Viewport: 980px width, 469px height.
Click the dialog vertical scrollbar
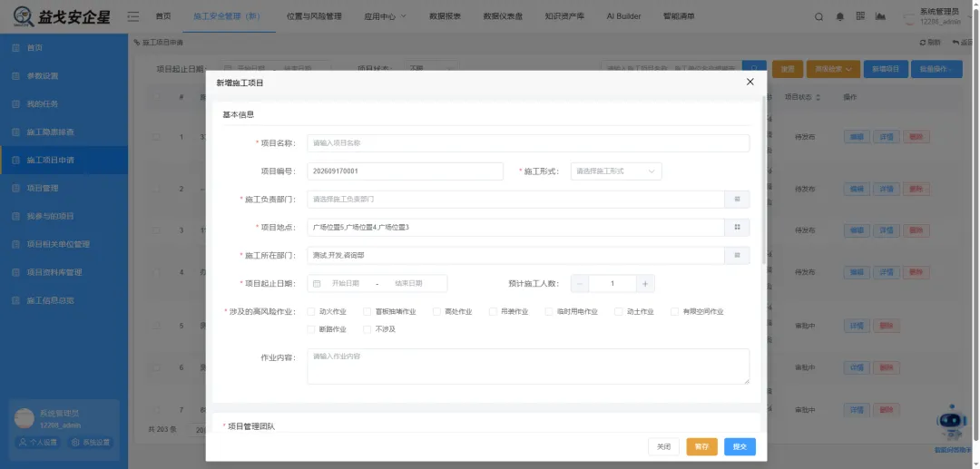764,181
